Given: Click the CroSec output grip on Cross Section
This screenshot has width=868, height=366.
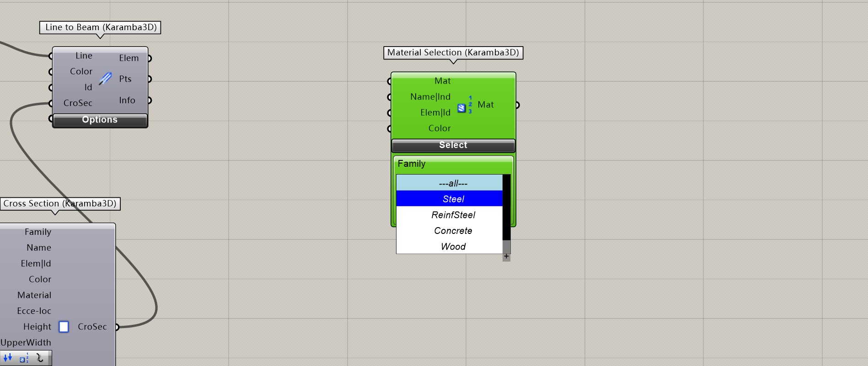Looking at the screenshot, I should tap(117, 327).
